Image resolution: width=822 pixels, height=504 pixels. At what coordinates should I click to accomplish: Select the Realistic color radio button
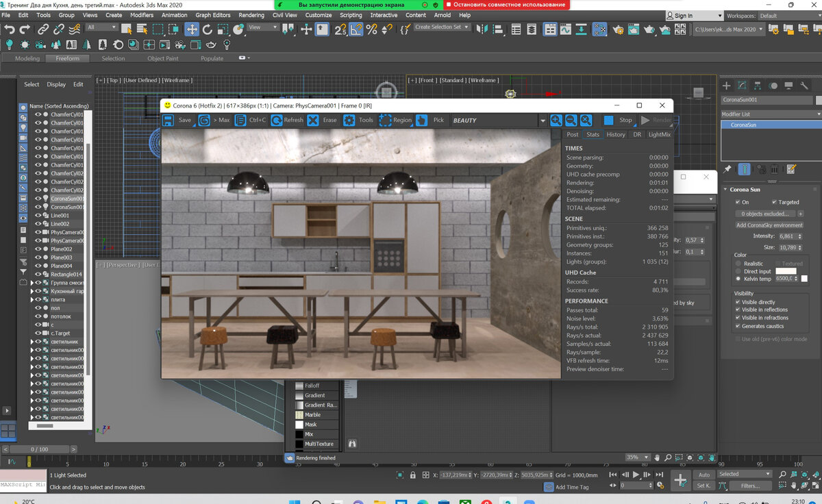pos(738,263)
